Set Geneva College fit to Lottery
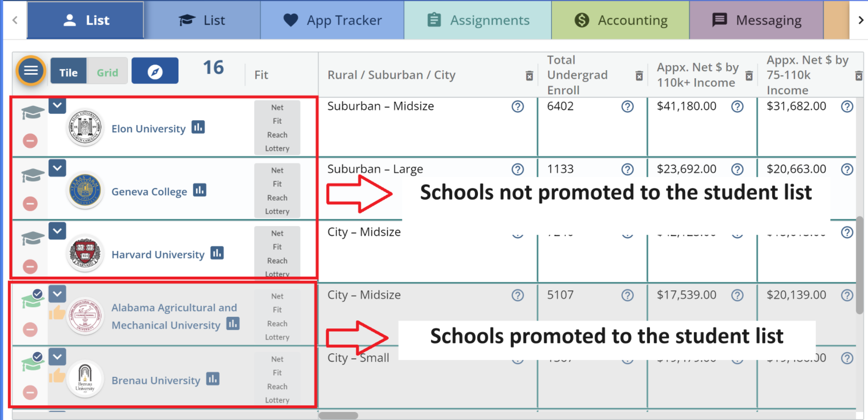The image size is (868, 420). 277,212
